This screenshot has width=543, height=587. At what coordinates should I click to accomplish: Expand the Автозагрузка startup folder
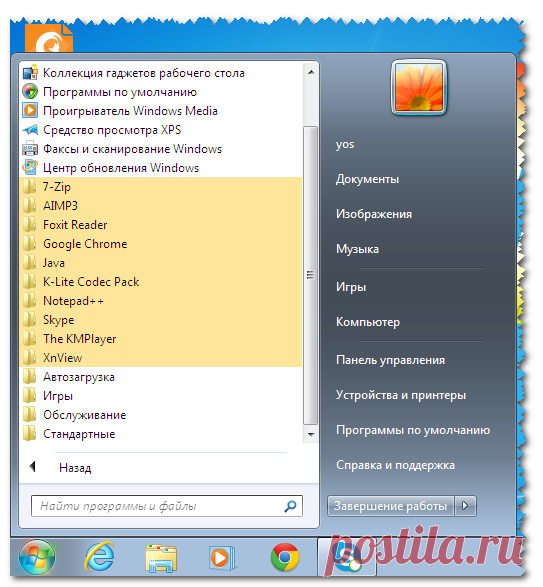coord(160,377)
